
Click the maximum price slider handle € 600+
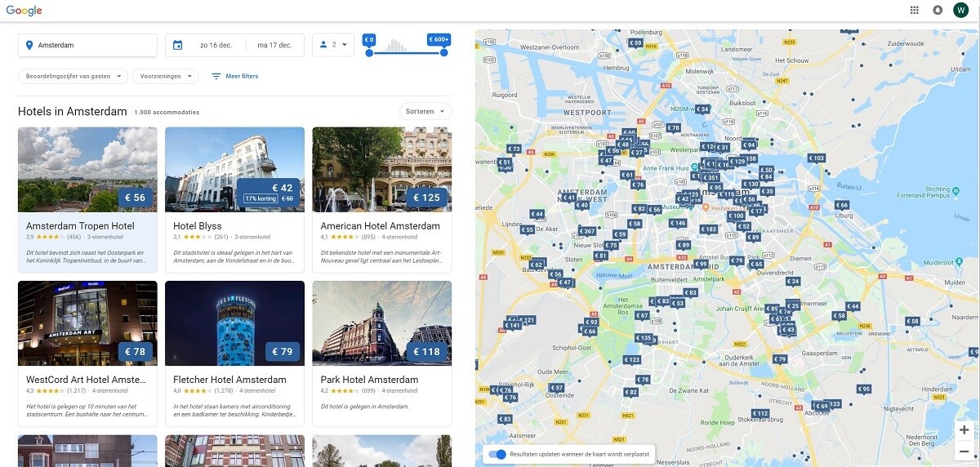tap(443, 52)
